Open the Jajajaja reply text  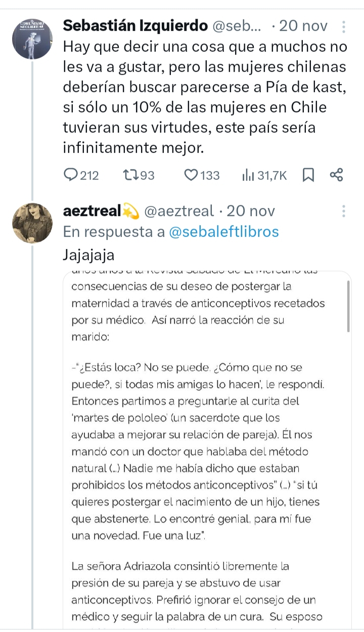[x=88, y=255]
